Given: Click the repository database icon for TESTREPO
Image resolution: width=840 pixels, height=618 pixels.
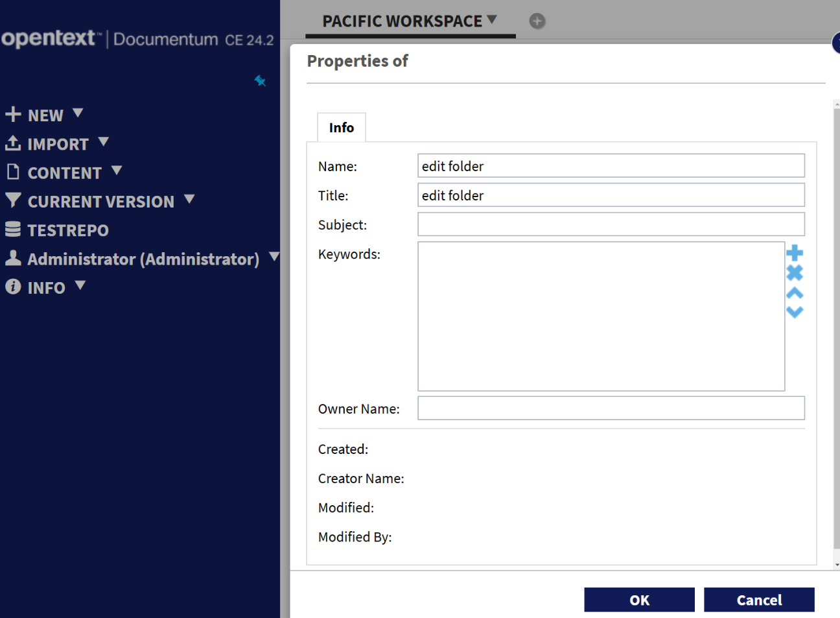Looking at the screenshot, I should [x=13, y=229].
